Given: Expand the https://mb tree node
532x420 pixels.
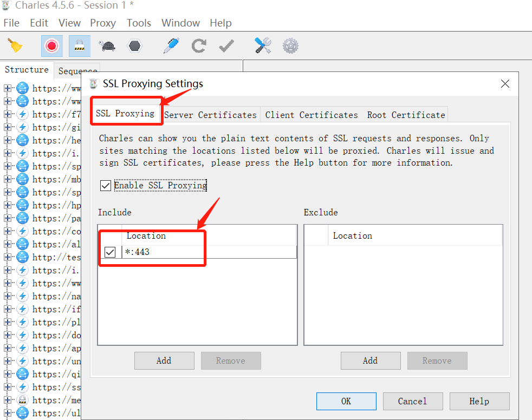Looking at the screenshot, I should (8, 179).
